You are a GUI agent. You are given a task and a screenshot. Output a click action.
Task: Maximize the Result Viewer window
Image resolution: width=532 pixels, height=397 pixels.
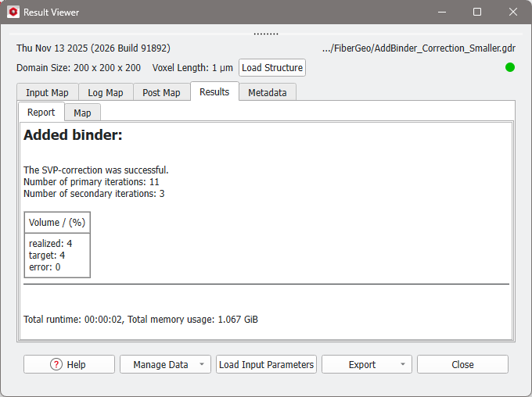(x=477, y=13)
